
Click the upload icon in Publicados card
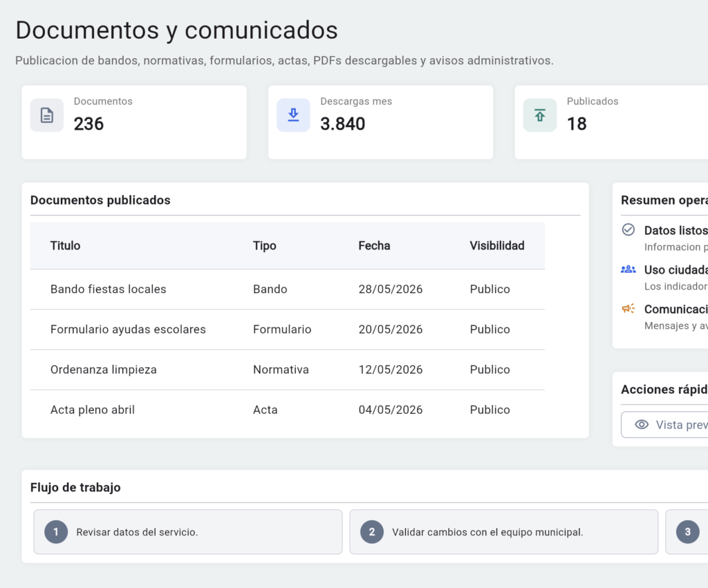540,115
